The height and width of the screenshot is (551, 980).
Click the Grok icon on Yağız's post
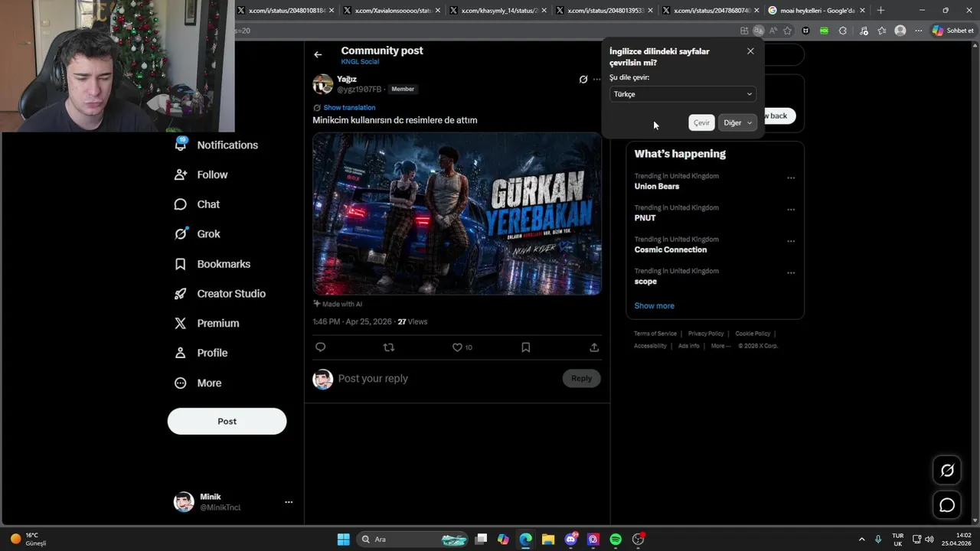click(x=583, y=79)
